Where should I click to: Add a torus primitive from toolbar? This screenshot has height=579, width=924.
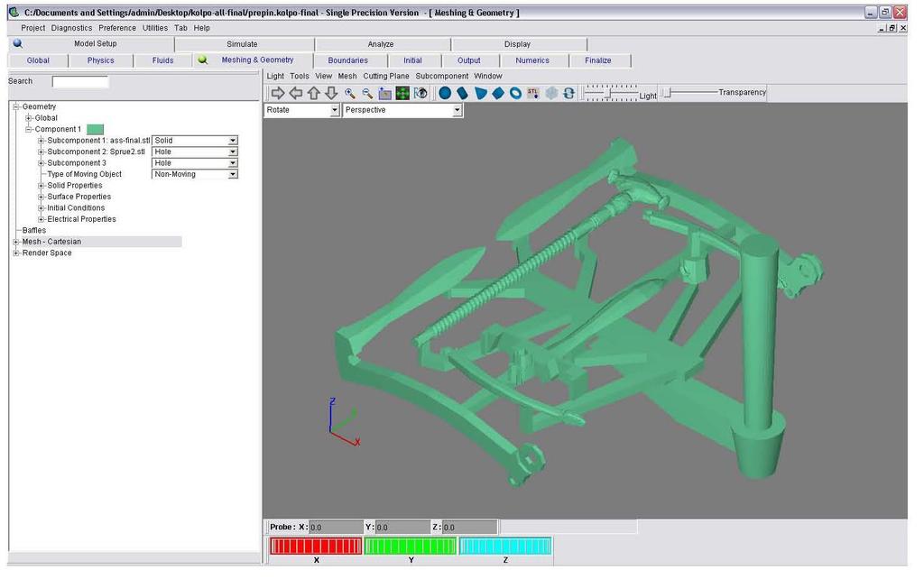[x=515, y=93]
